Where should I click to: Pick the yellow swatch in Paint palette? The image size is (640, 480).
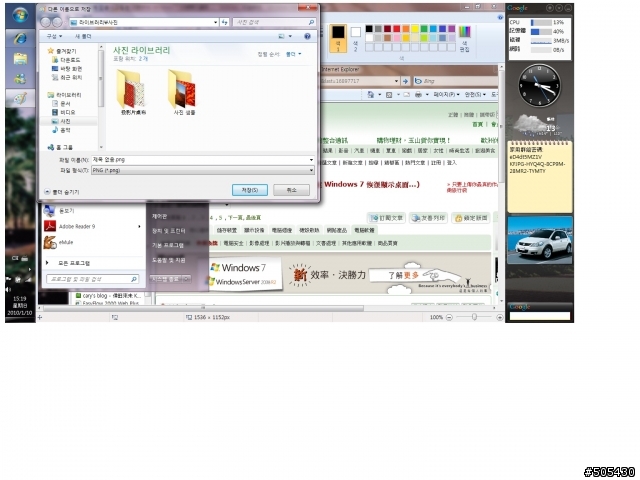point(415,29)
